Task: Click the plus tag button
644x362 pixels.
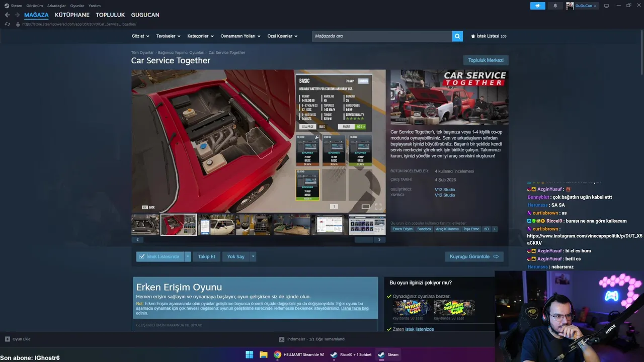Action: click(495, 229)
